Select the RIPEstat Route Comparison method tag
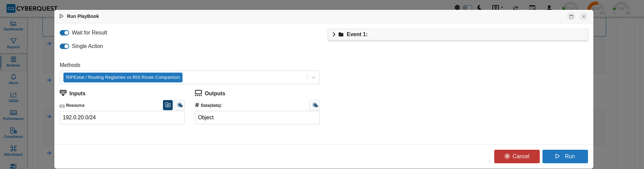644x169 pixels. tap(123, 77)
